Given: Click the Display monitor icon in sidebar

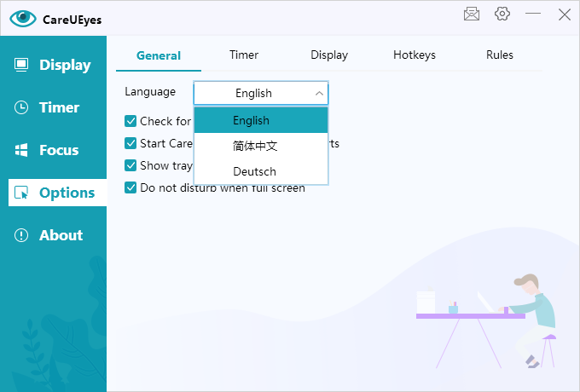Looking at the screenshot, I should click(21, 65).
